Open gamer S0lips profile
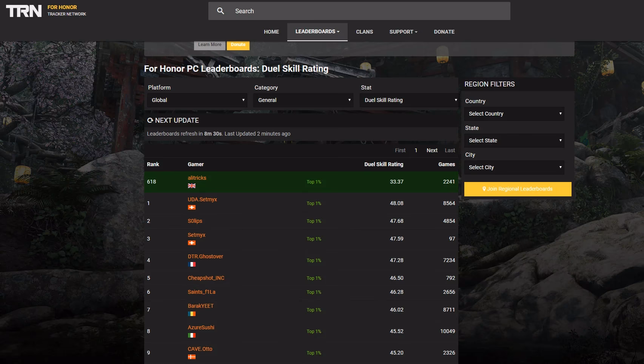The width and height of the screenshot is (644, 364). [195, 221]
